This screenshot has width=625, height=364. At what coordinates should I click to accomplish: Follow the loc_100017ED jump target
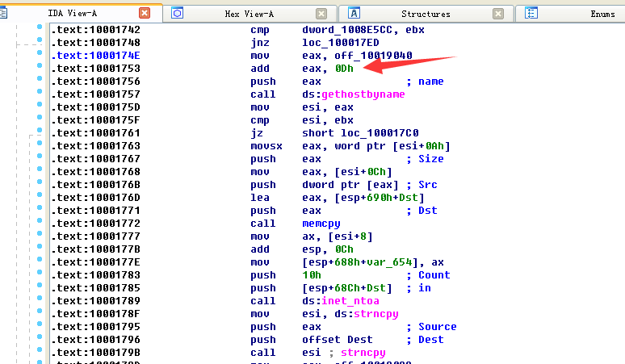tap(341, 43)
